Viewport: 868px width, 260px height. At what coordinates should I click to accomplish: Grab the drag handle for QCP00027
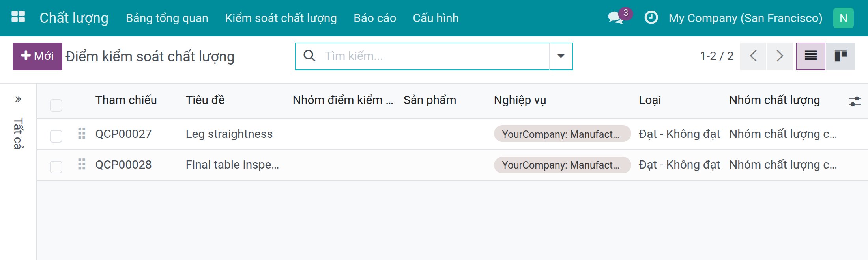click(82, 134)
